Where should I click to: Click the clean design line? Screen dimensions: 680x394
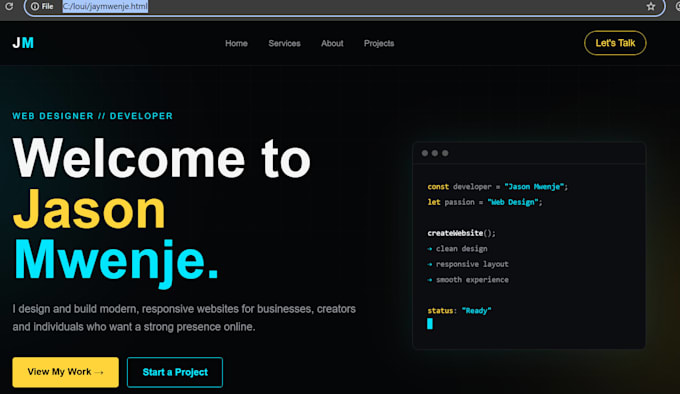458,249
